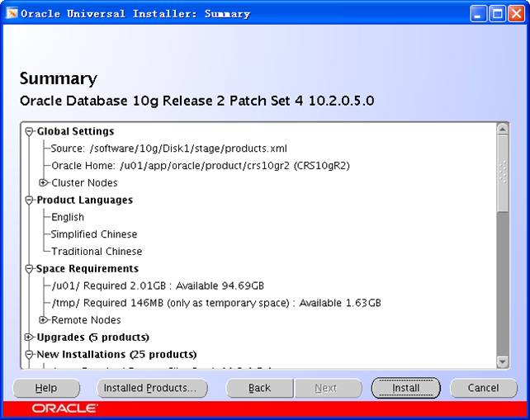Click the scrollbar down arrow
Screen dimensions: 530x420
[503, 361]
